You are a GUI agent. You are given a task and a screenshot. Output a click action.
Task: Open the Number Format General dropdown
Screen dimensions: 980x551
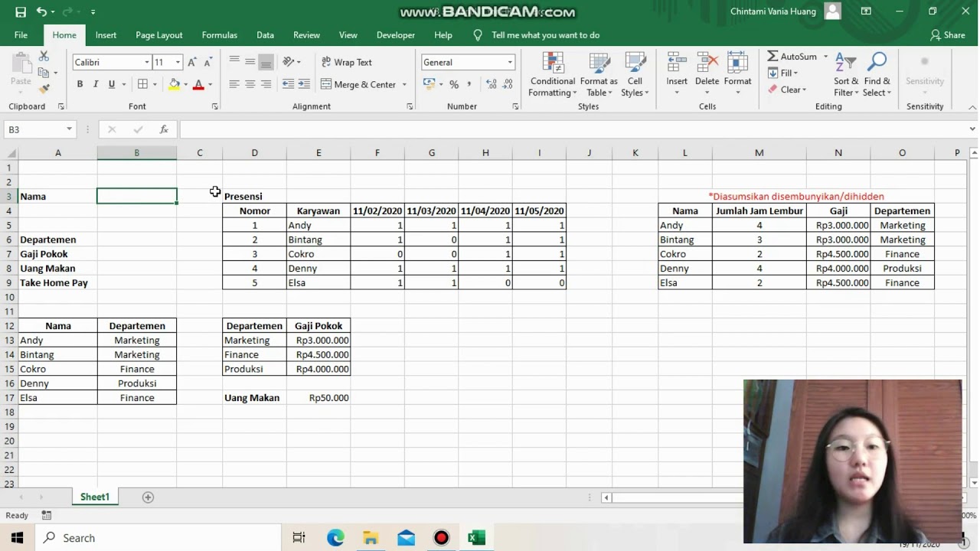[x=510, y=62]
